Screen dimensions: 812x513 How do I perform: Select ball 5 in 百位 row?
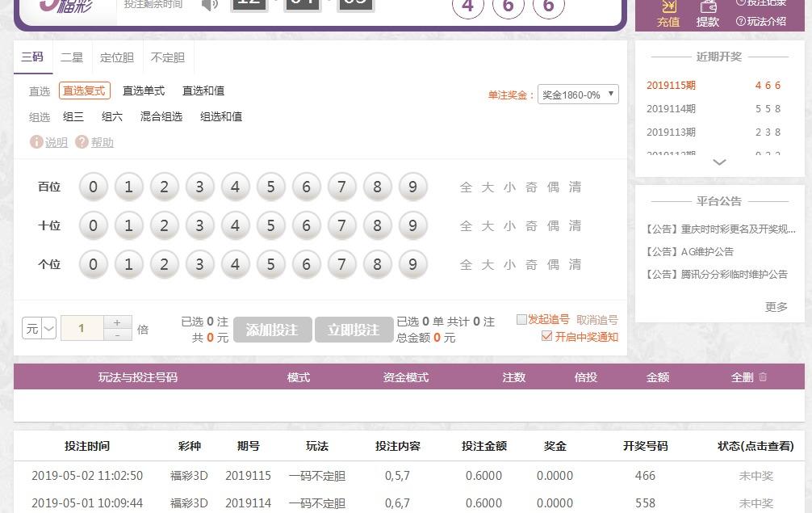click(x=270, y=187)
